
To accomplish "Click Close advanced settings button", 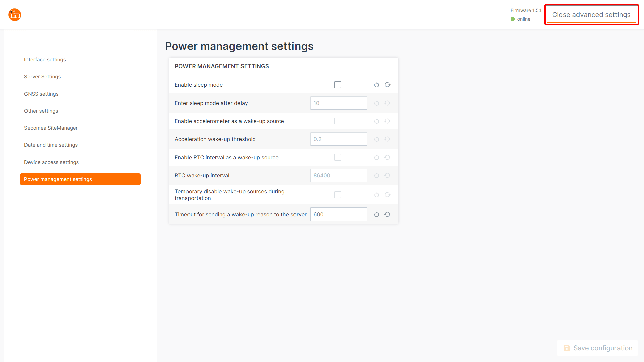I will click(x=591, y=15).
